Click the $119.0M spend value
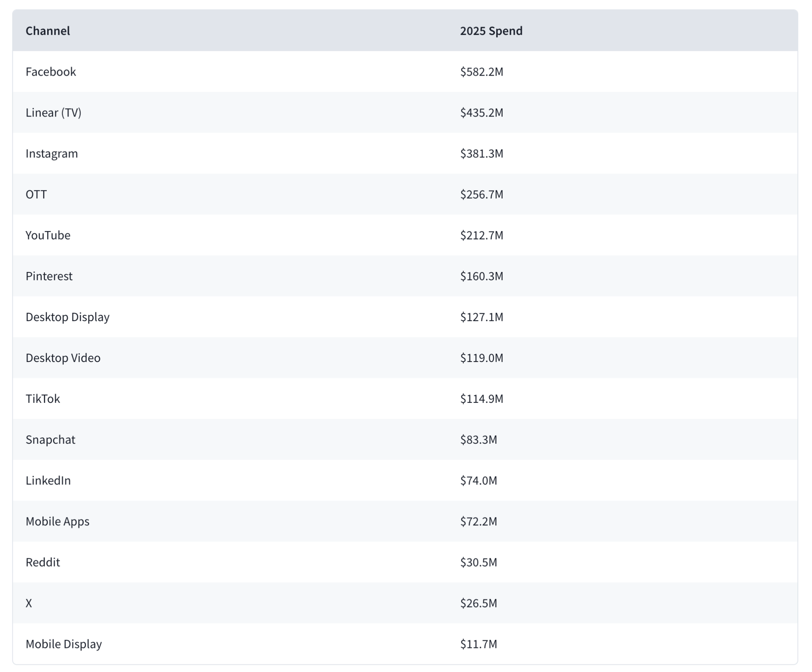Image resolution: width=812 pixels, height=672 pixels. [x=482, y=358]
